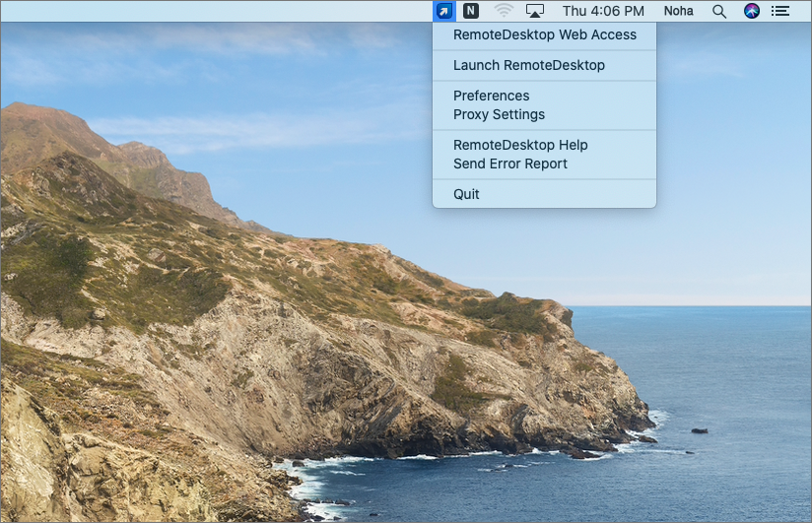The height and width of the screenshot is (523, 812).
Task: Click the Thu 4:06 PM clock
Action: (x=603, y=11)
